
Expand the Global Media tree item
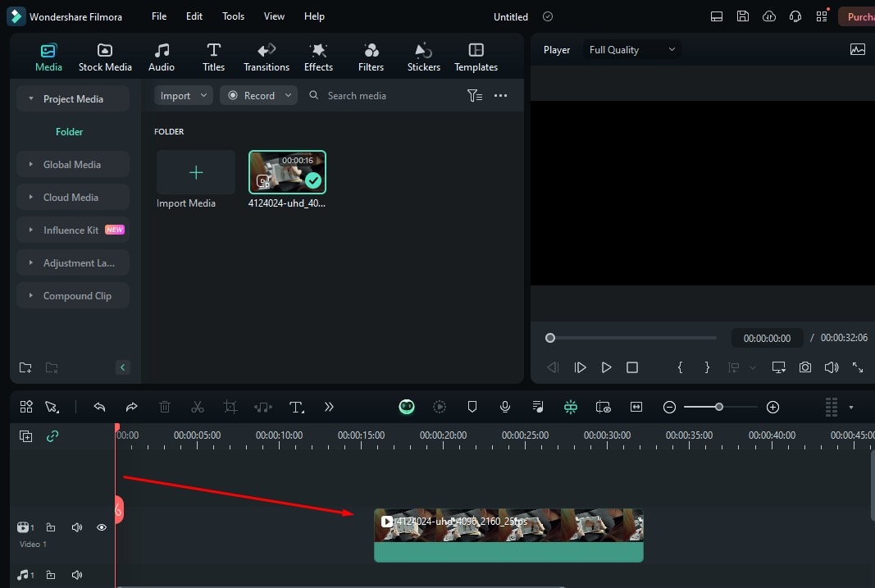point(72,165)
